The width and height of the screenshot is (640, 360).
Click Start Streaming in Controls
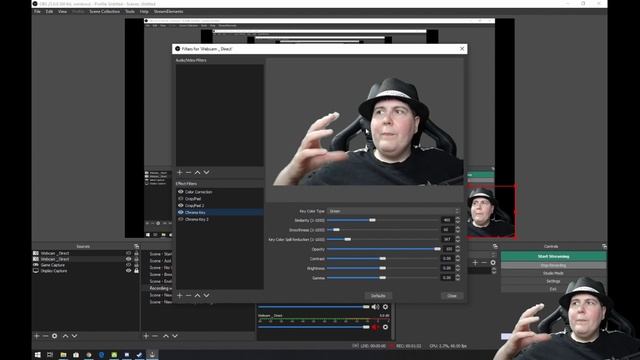553,256
